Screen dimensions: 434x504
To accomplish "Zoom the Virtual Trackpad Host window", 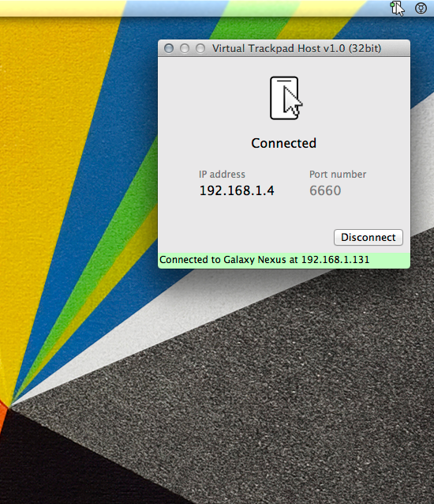I will coord(200,48).
